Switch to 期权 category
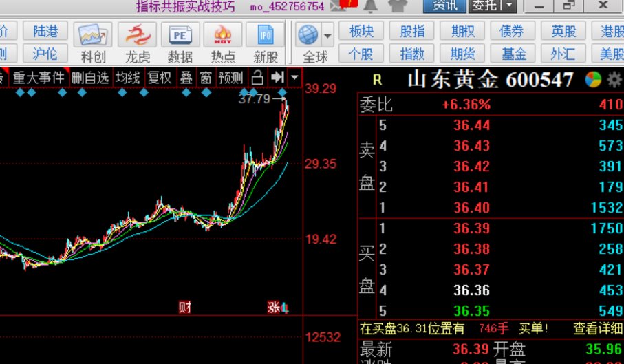Viewport: 624px width, 364px height. (x=462, y=31)
